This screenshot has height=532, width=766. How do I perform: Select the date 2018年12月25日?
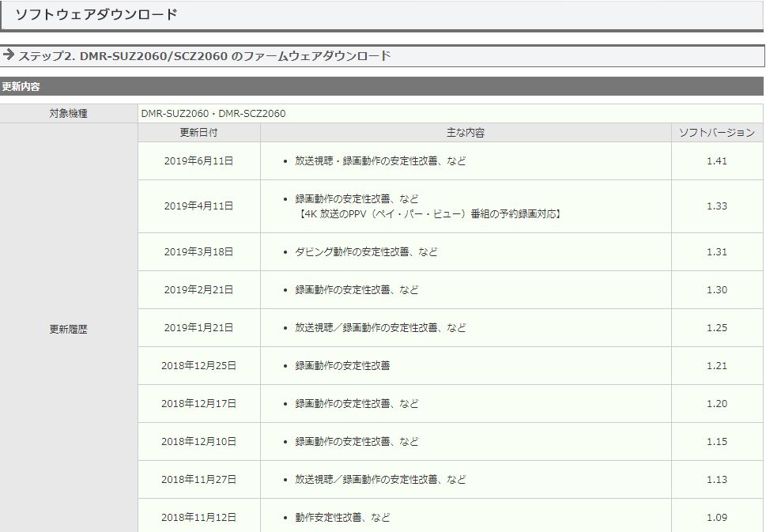199,365
